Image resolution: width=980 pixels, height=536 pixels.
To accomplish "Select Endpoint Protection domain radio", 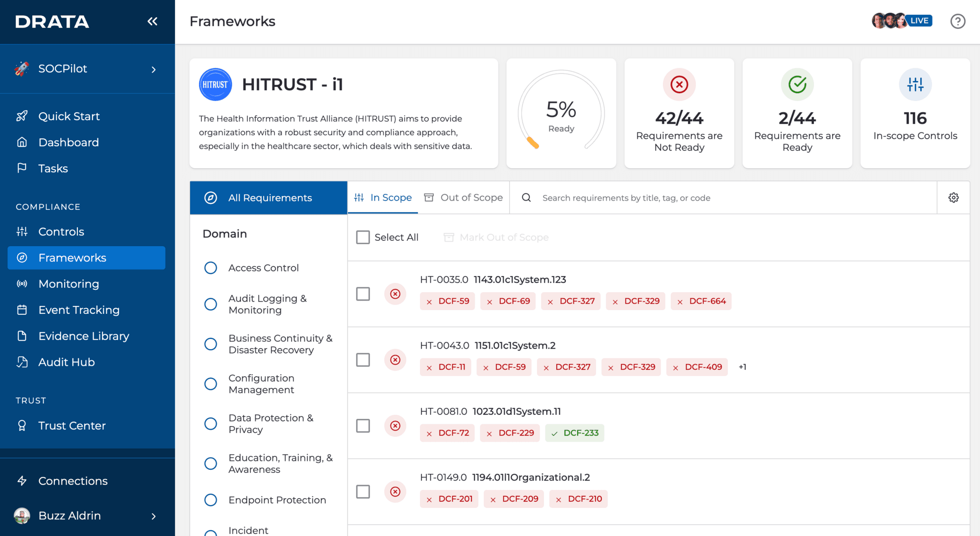I will (211, 500).
